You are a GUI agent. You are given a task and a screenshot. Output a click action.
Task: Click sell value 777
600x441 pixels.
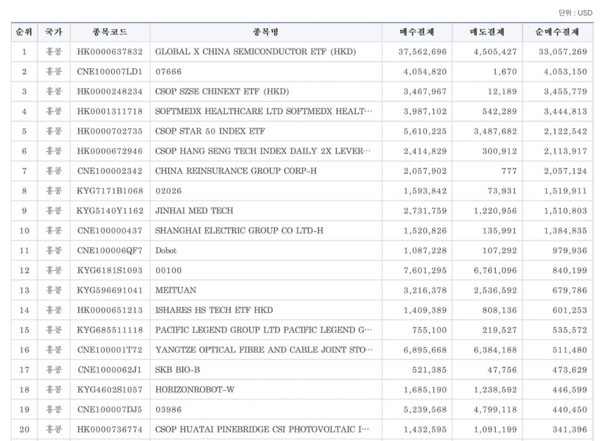[509, 171]
